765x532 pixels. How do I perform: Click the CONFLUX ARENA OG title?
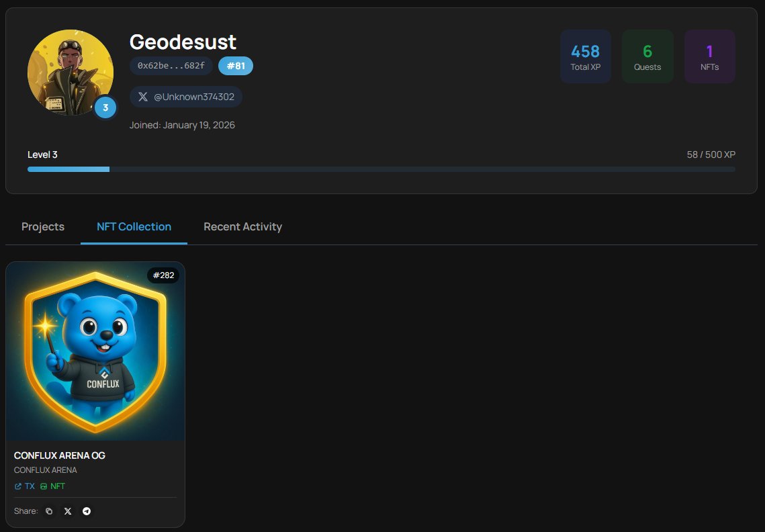tap(60, 455)
